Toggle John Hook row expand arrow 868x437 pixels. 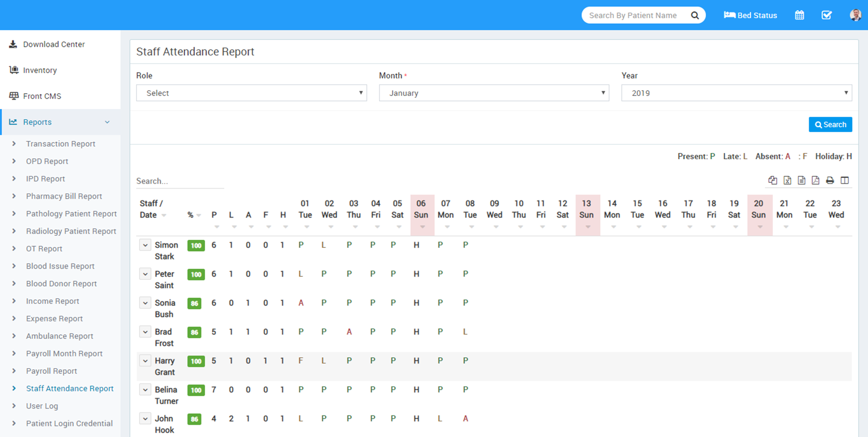(145, 419)
